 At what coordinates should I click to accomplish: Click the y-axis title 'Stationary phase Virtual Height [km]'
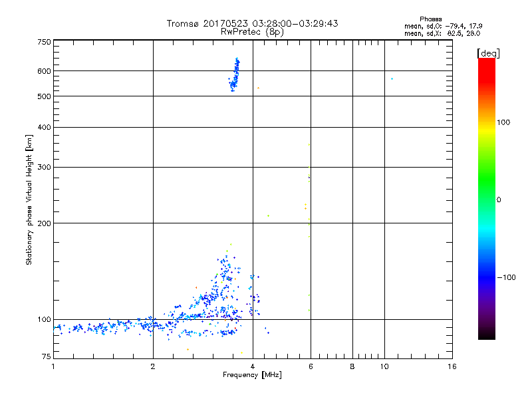[x=29, y=200]
